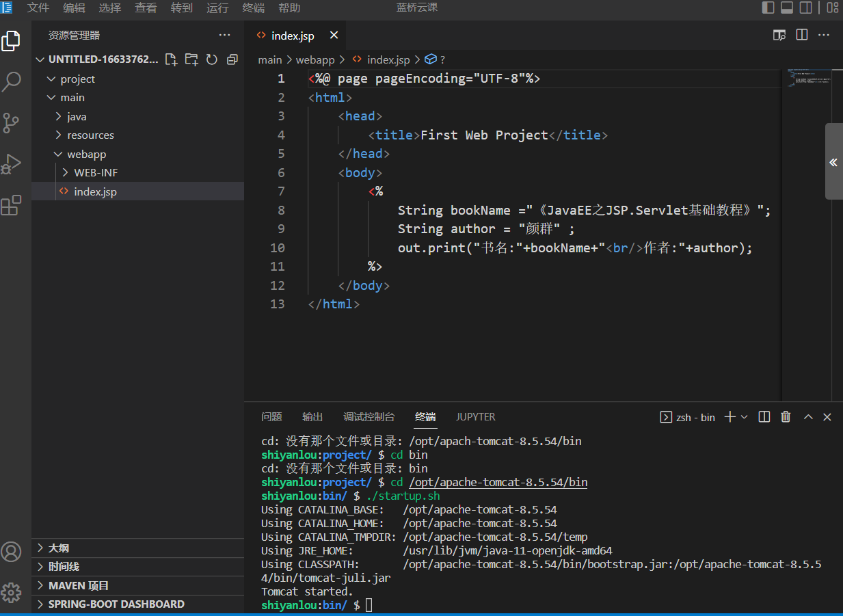The height and width of the screenshot is (616, 843).
Task: Switch to the 调试控制台 panel tab
Action: 369,417
